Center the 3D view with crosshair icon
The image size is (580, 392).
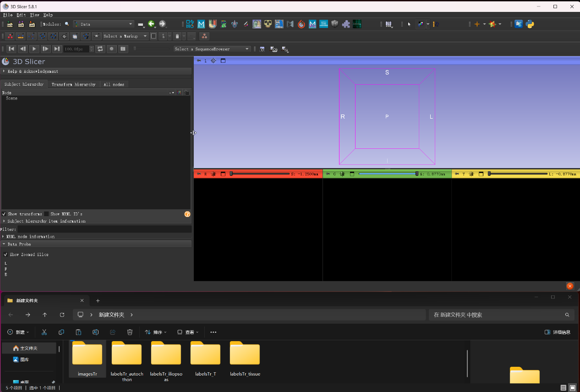[x=213, y=60]
